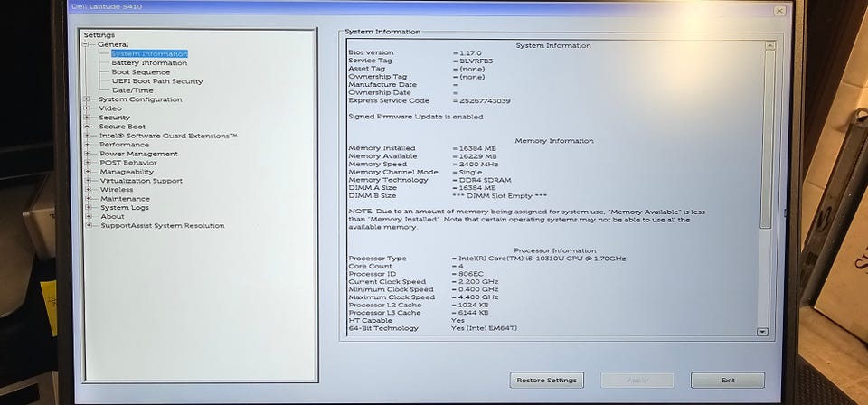Click the Exit button

click(x=727, y=380)
